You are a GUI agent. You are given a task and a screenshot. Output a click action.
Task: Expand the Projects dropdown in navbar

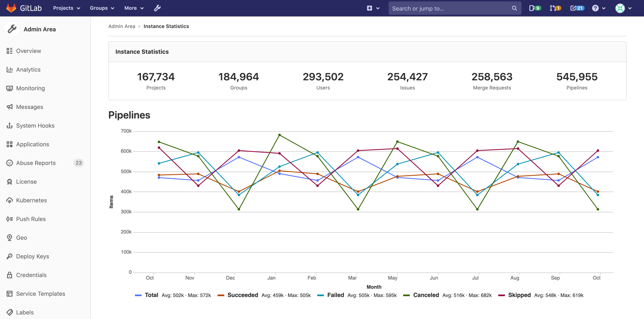66,8
